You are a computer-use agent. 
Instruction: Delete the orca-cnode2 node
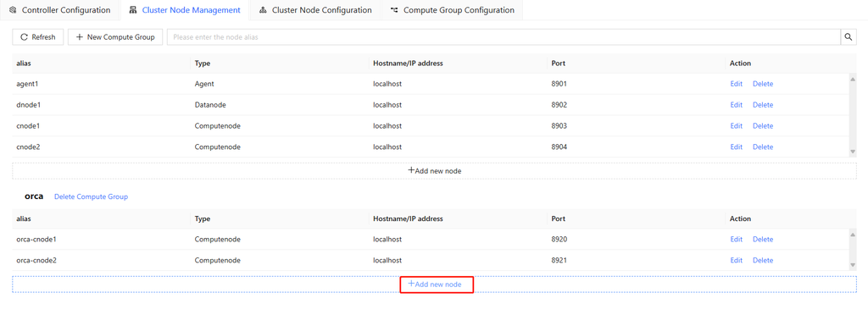(762, 260)
